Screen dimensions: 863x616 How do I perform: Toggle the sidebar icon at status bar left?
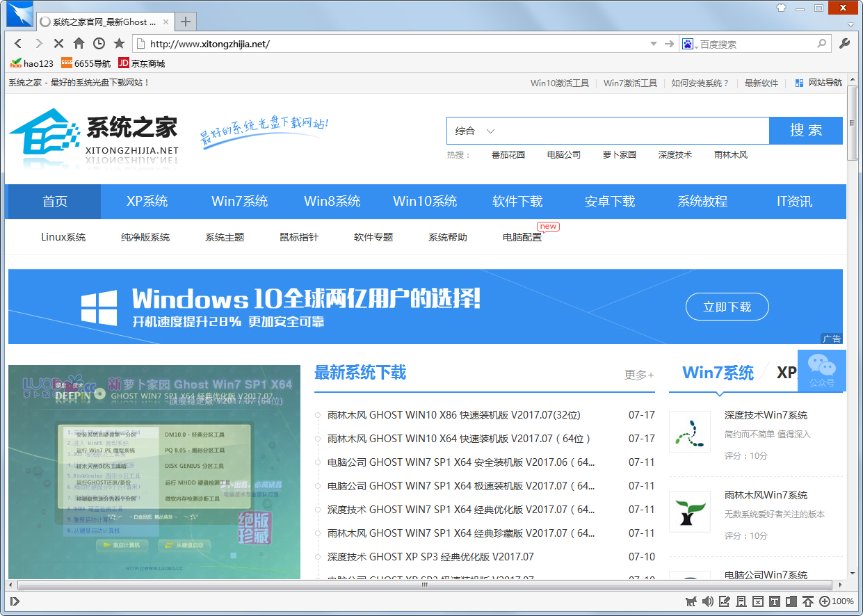point(15,601)
